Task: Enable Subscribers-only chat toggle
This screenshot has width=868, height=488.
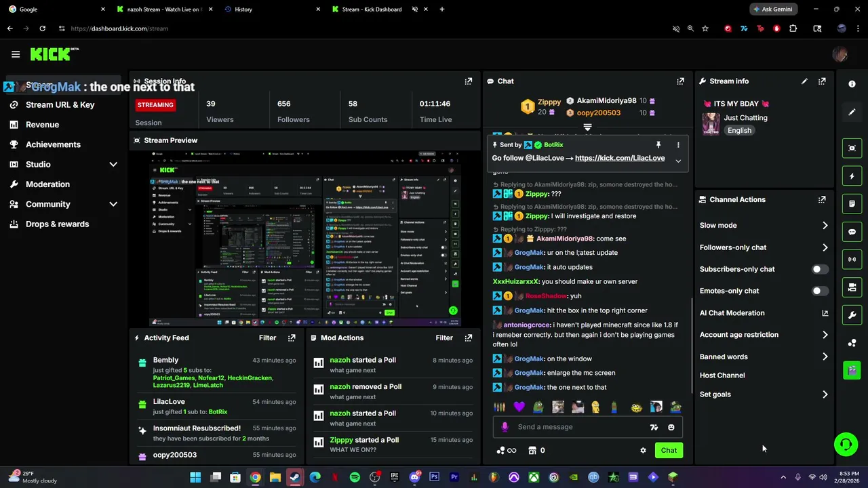Action: 820,269
